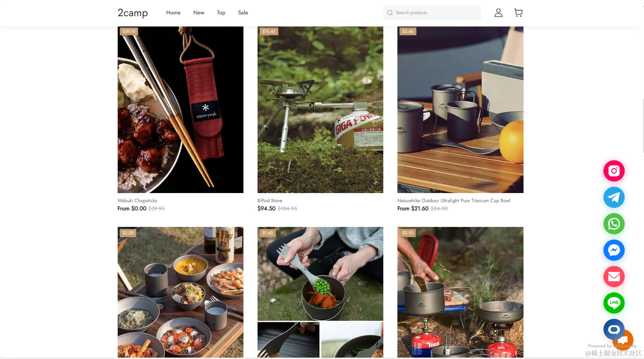This screenshot has width=644, height=359.
Task: Open the Messenger chat icon
Action: point(614,250)
